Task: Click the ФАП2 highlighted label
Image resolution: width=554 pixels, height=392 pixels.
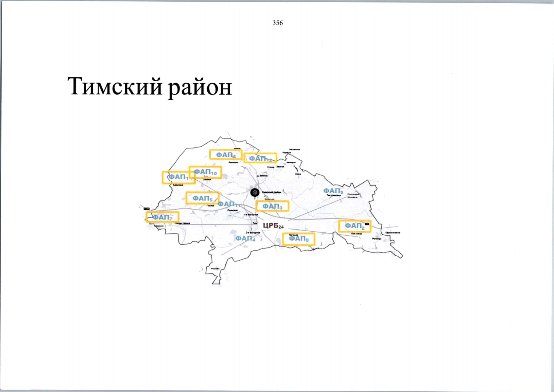Action: tap(355, 225)
